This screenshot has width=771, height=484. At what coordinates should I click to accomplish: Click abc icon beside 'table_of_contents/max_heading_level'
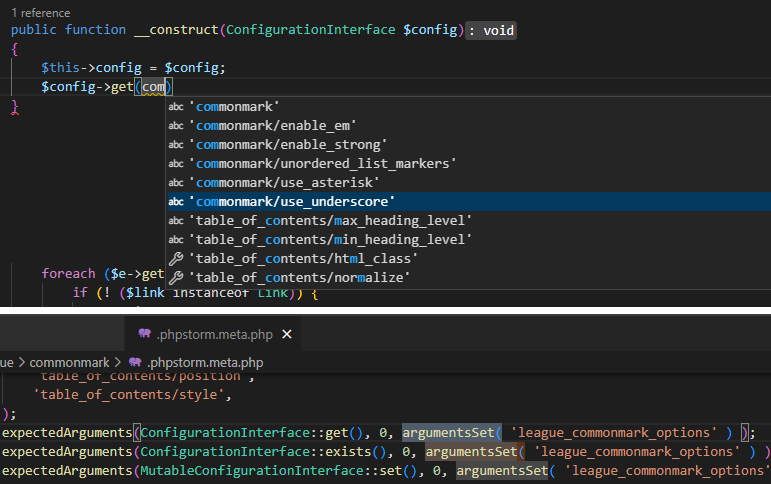coord(176,221)
